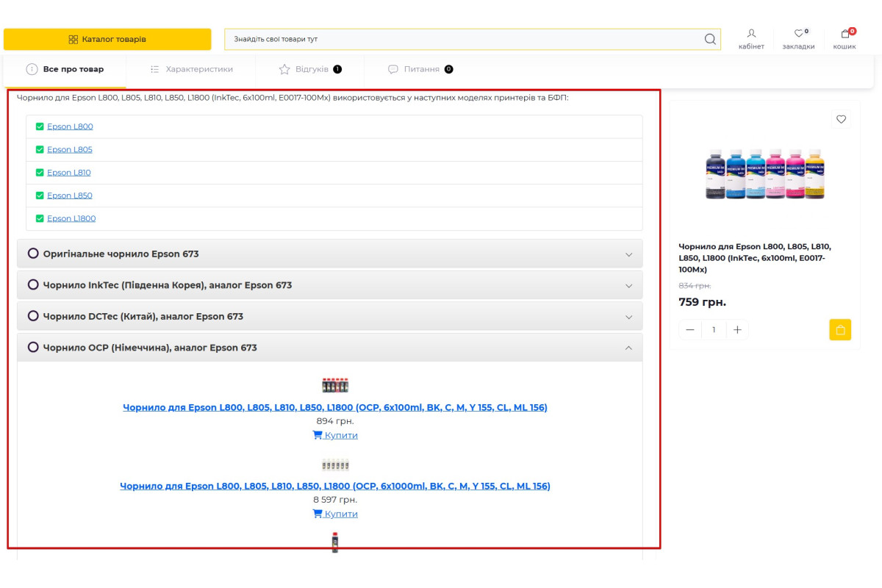Screen dimensions: 882x588
Task: Open the Epson L810 link
Action: (69, 173)
